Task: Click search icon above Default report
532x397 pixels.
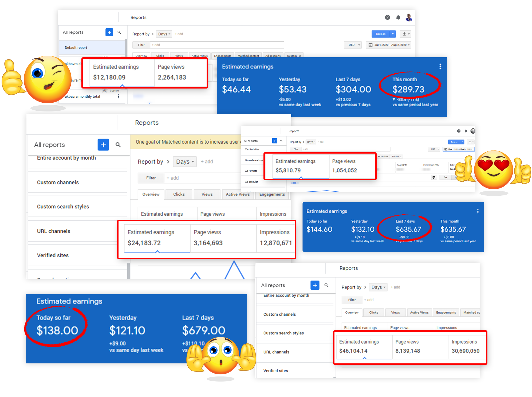Action: point(119,32)
